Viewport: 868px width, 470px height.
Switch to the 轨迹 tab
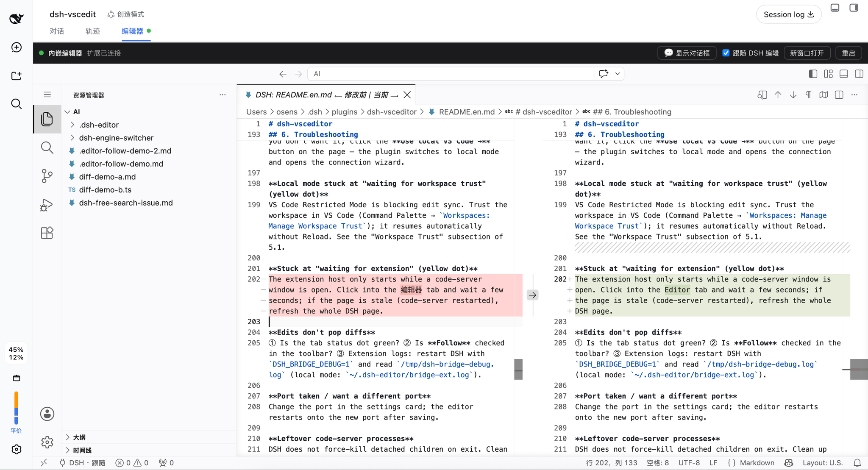point(92,31)
